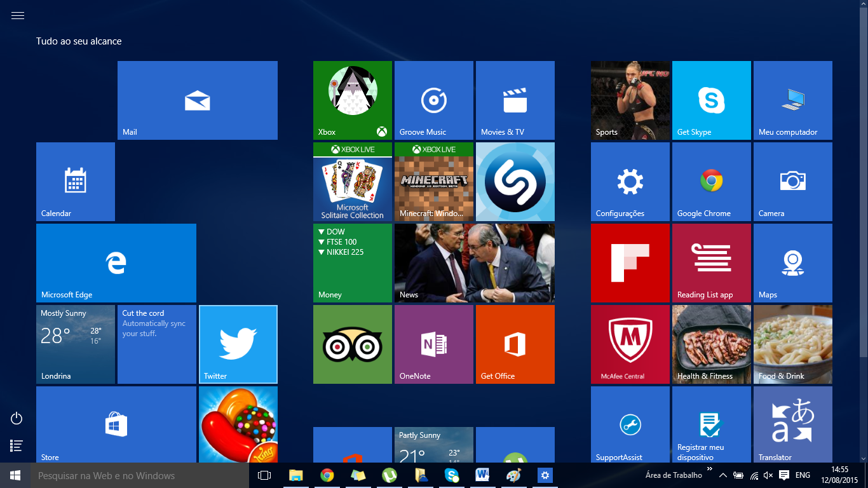Open the clock showing 14:55
Viewport: 868px width, 488px height.
click(x=839, y=475)
